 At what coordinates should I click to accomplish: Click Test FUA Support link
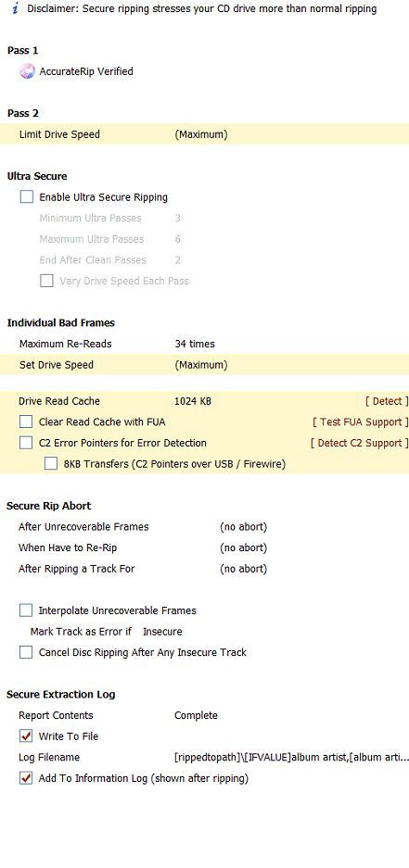[361, 421]
